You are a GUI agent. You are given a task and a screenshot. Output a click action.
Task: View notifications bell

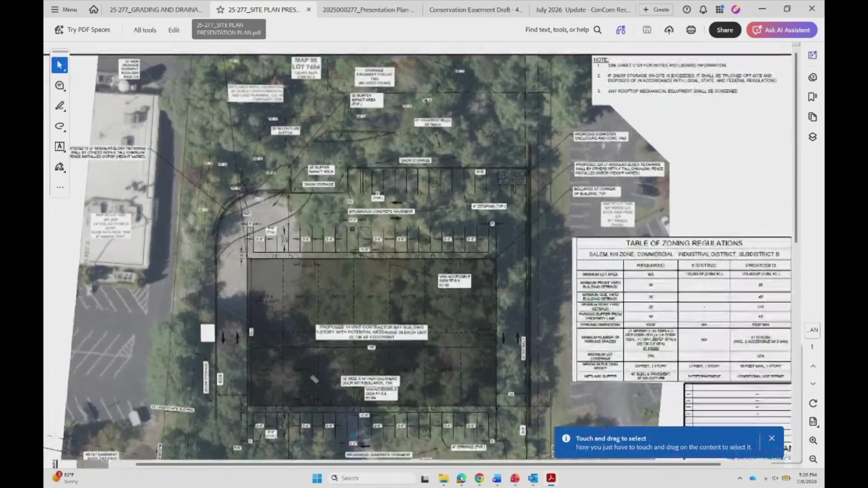coord(703,9)
